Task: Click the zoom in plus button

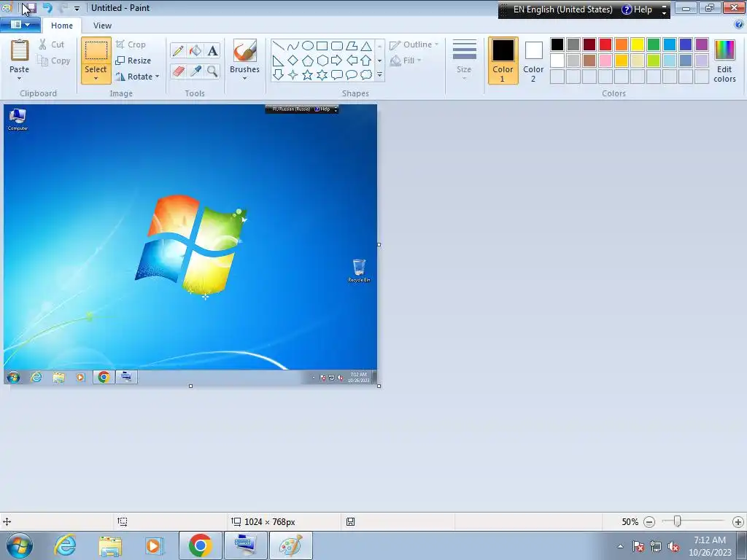Action: coord(738,522)
